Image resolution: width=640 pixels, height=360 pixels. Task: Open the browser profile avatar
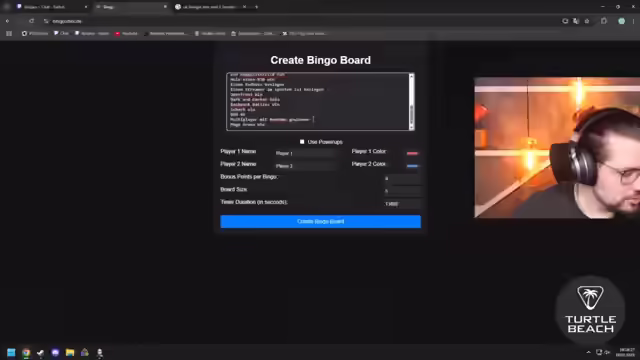(621, 21)
